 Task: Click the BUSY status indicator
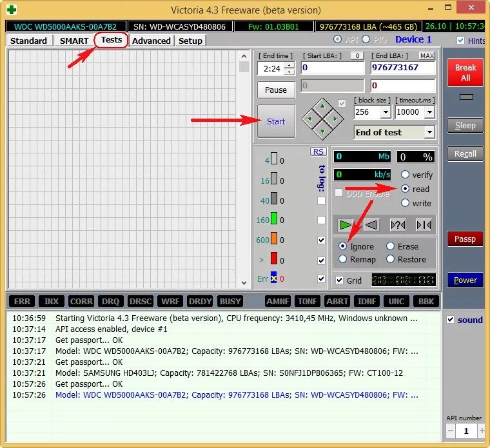pyautogui.click(x=230, y=301)
